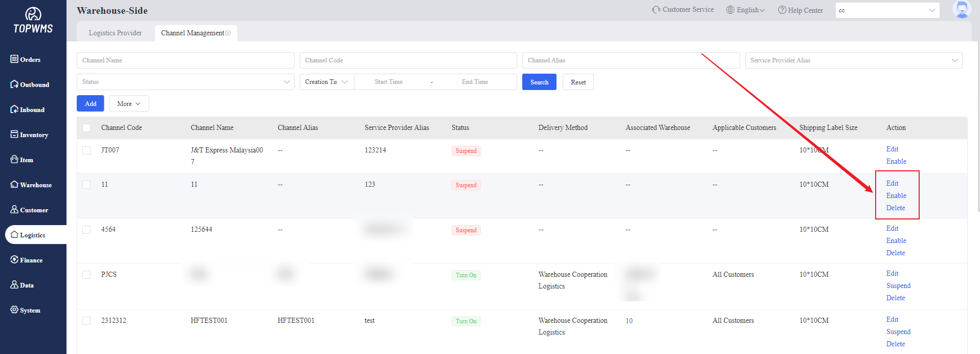Tick the select-all checkbox in table header
This screenshot has height=354, width=980.
[86, 128]
